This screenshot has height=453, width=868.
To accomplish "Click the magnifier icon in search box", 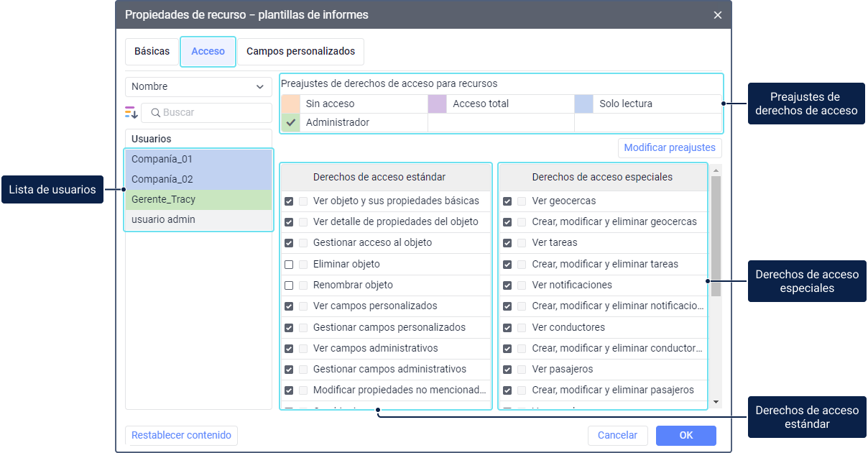I will pyautogui.click(x=154, y=112).
